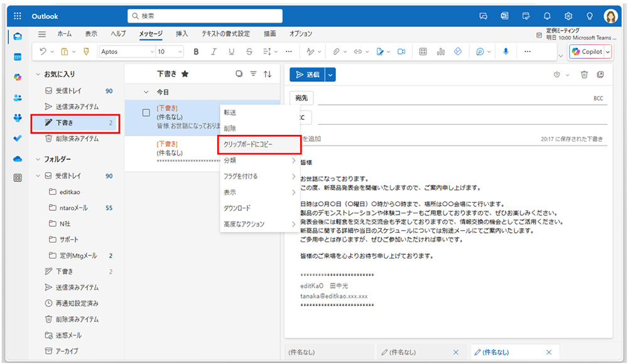Click the 宛先 recipient button
628x364 pixels.
pyautogui.click(x=301, y=98)
